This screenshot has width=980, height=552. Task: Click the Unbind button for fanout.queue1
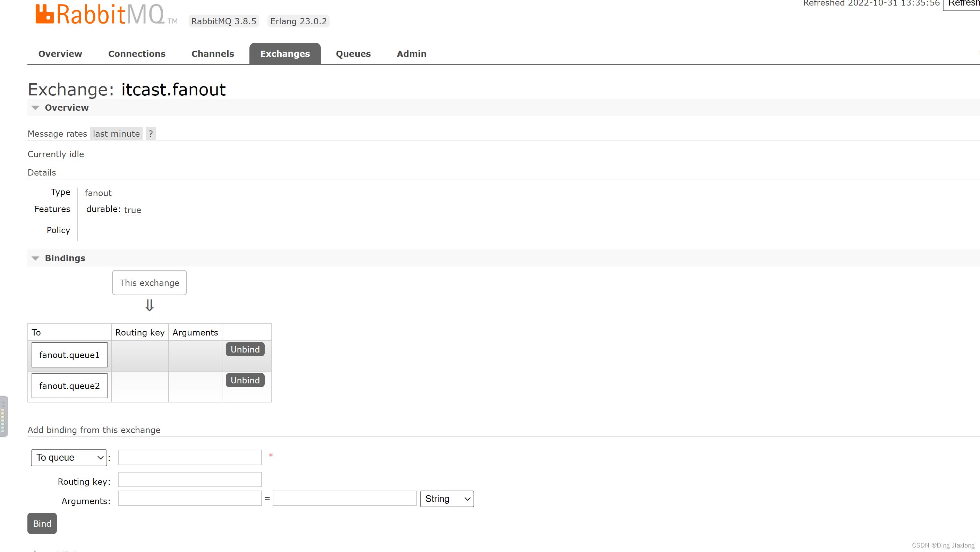(x=245, y=349)
